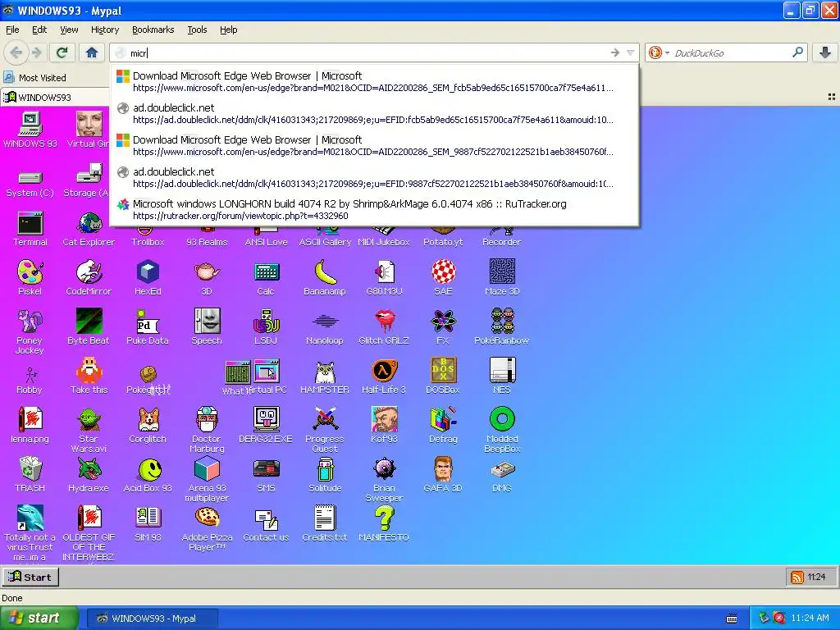Launch Half-Life 3 icon

[384, 376]
